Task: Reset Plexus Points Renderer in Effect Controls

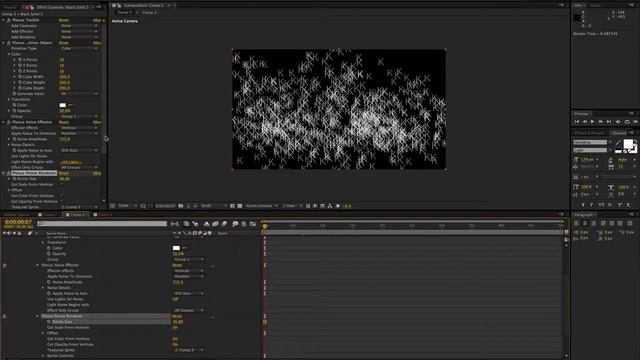Action: (64, 173)
